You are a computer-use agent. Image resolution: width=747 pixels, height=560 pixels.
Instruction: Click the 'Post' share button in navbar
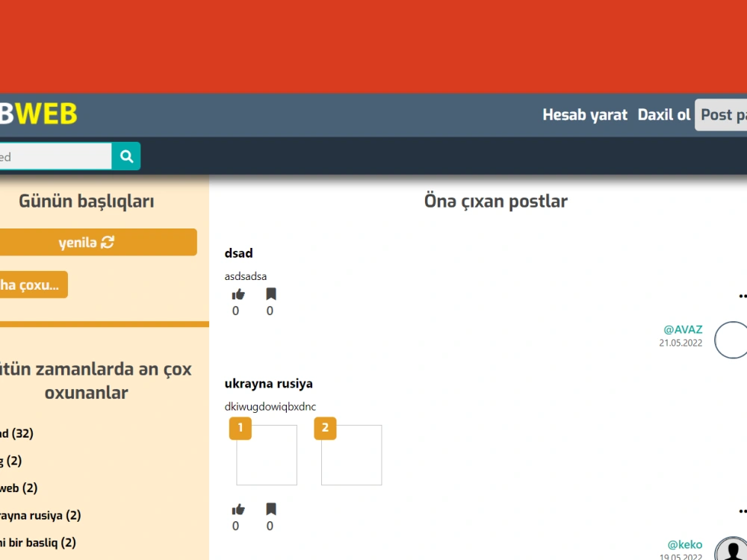coord(721,115)
